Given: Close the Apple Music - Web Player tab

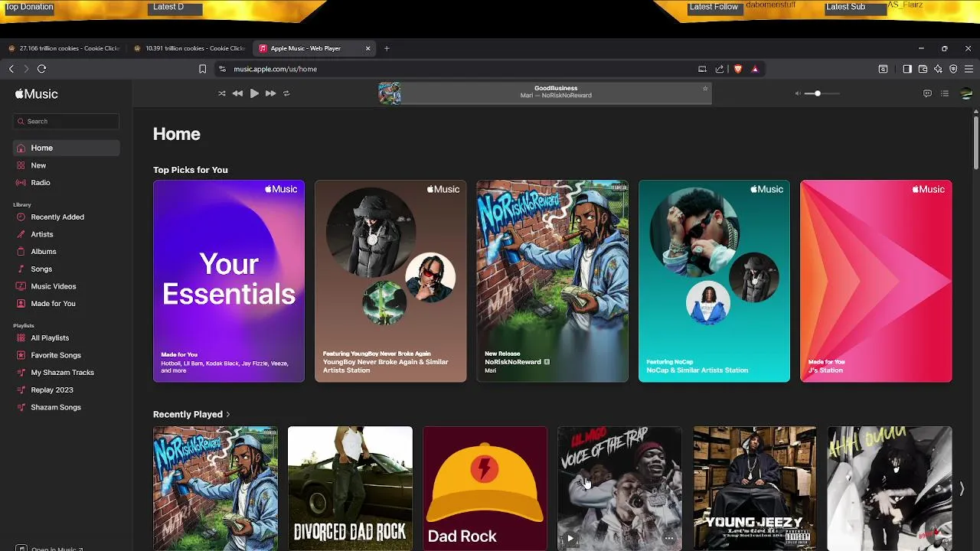Looking at the screenshot, I should click(x=367, y=48).
